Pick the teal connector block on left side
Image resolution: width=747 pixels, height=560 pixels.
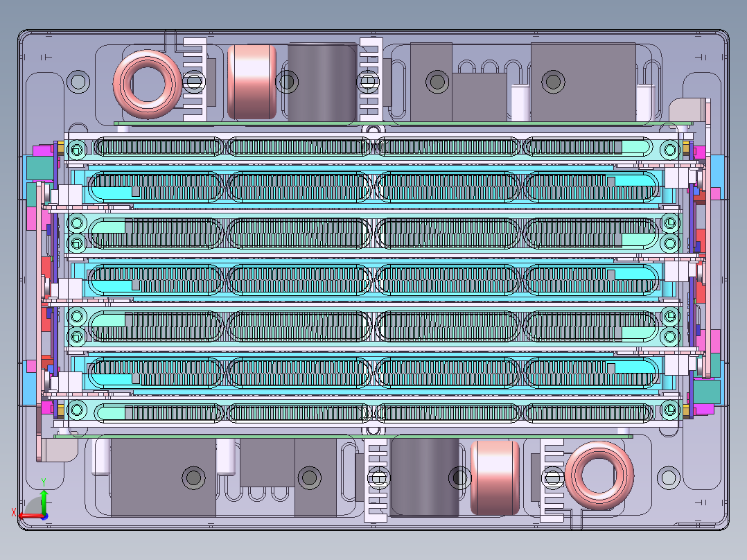pyautogui.click(x=40, y=168)
